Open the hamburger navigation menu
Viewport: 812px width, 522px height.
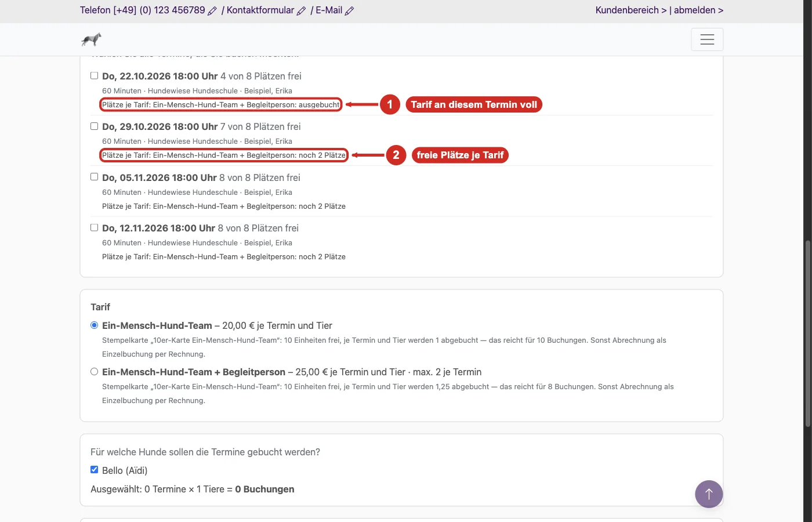pyautogui.click(x=707, y=39)
